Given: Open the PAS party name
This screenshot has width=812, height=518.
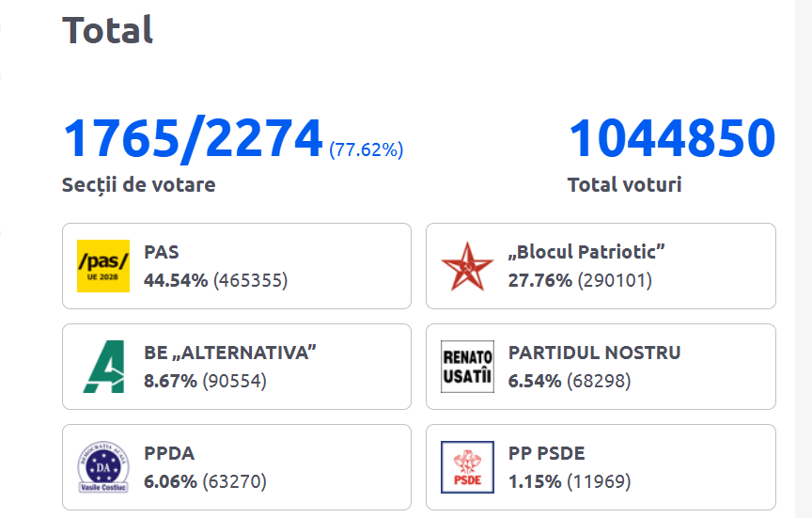Looking at the screenshot, I should click(162, 252).
